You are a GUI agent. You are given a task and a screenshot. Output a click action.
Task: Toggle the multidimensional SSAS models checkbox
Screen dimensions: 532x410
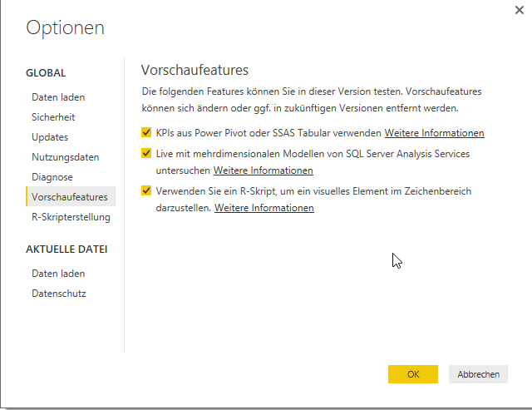click(x=146, y=153)
